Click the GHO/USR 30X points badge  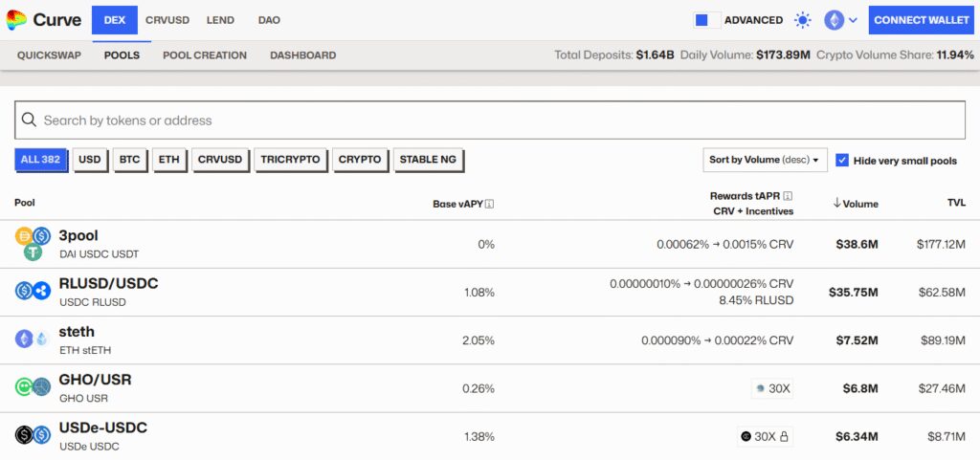772,388
